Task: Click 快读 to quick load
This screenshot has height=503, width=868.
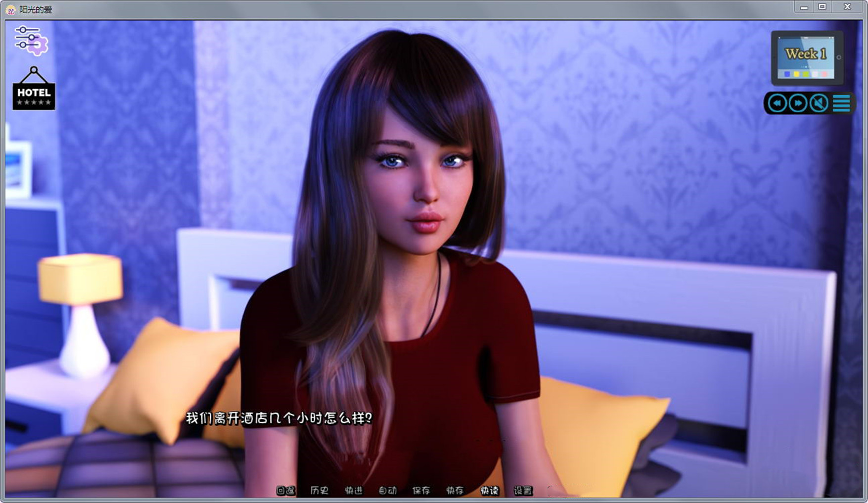Action: (x=489, y=490)
